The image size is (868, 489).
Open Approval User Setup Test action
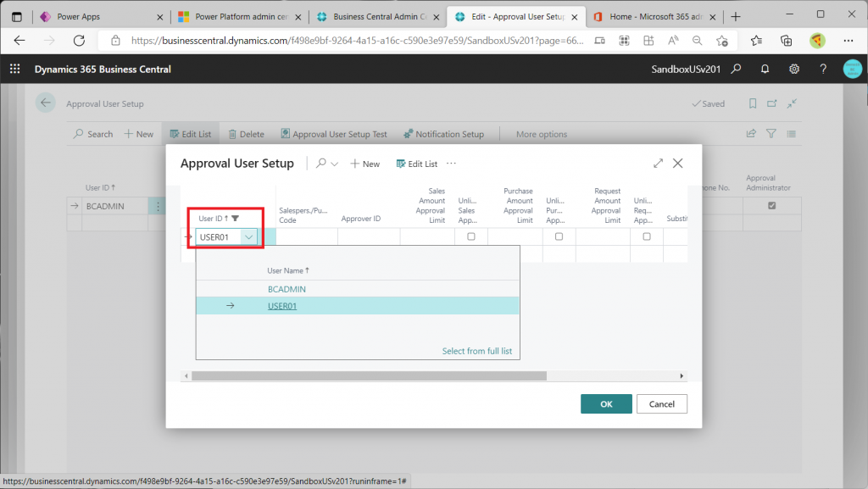point(334,134)
